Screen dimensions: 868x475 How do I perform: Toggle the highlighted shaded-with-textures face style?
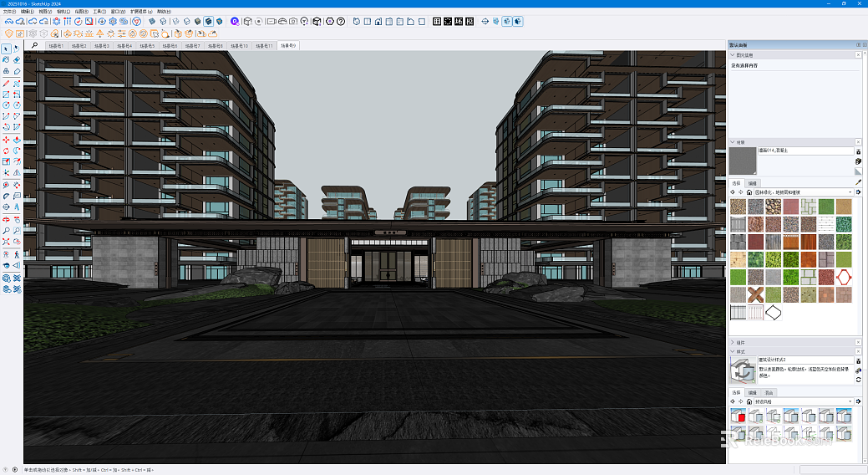click(208, 22)
